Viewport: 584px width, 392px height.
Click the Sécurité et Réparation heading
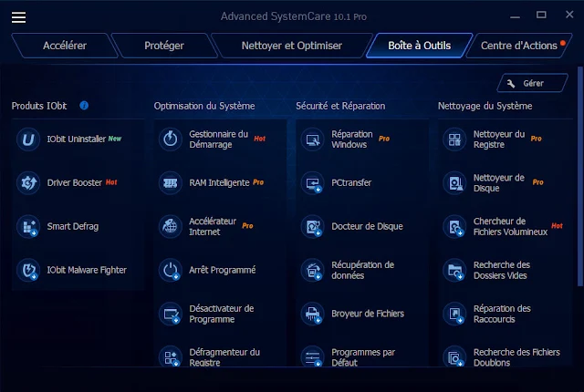coord(340,106)
